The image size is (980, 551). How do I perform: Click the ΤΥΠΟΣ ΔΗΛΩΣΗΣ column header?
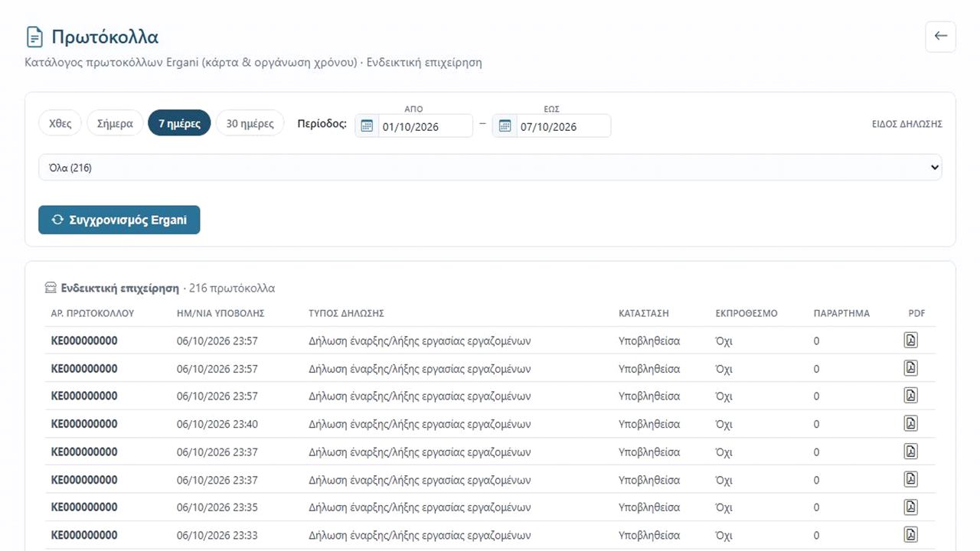coord(346,313)
